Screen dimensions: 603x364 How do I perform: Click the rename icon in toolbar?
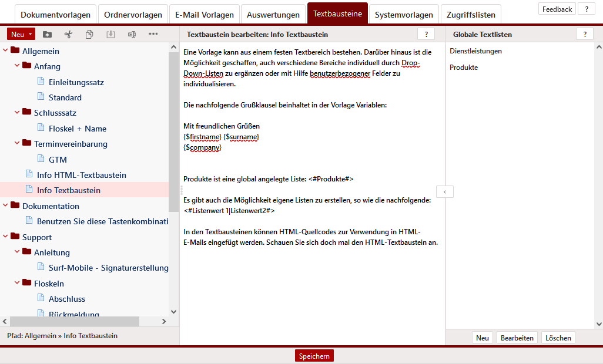[x=132, y=34]
